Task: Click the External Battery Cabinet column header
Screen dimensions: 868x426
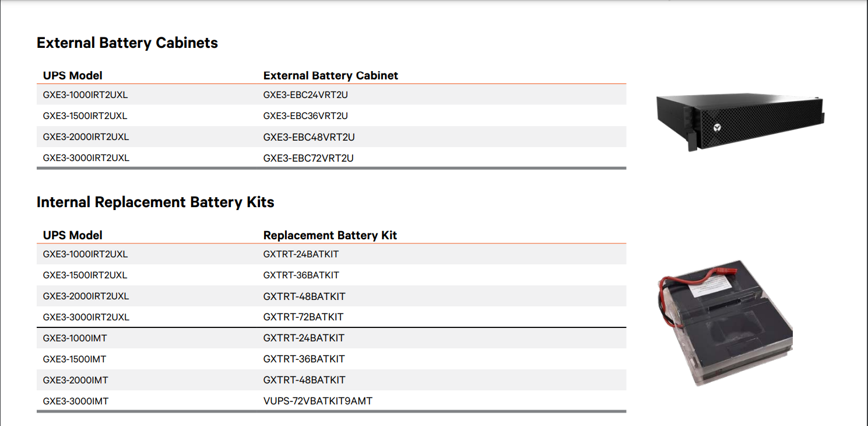Action: click(x=331, y=76)
